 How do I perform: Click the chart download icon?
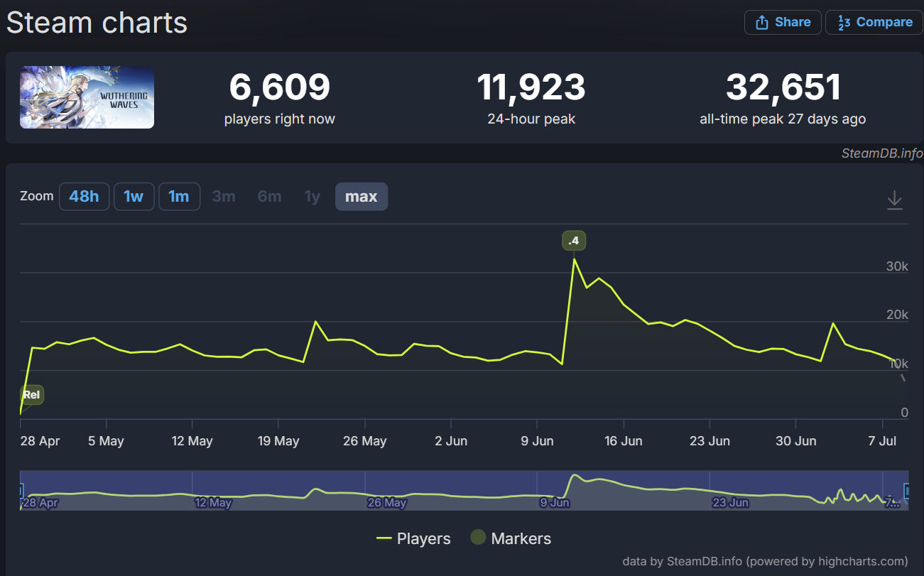point(894,200)
